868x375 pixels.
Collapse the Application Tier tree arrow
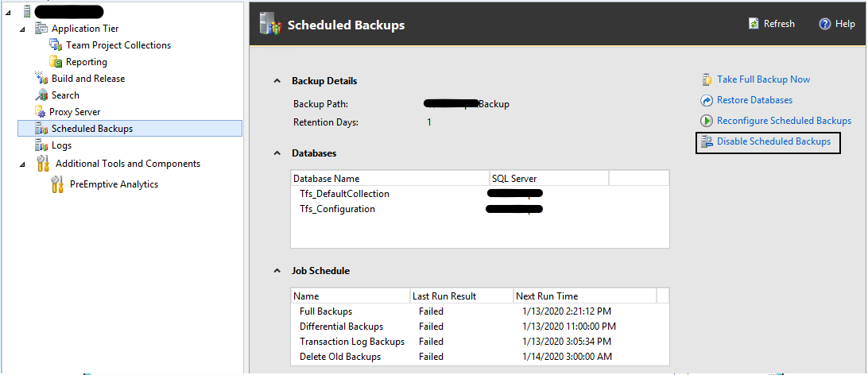pyautogui.click(x=22, y=29)
